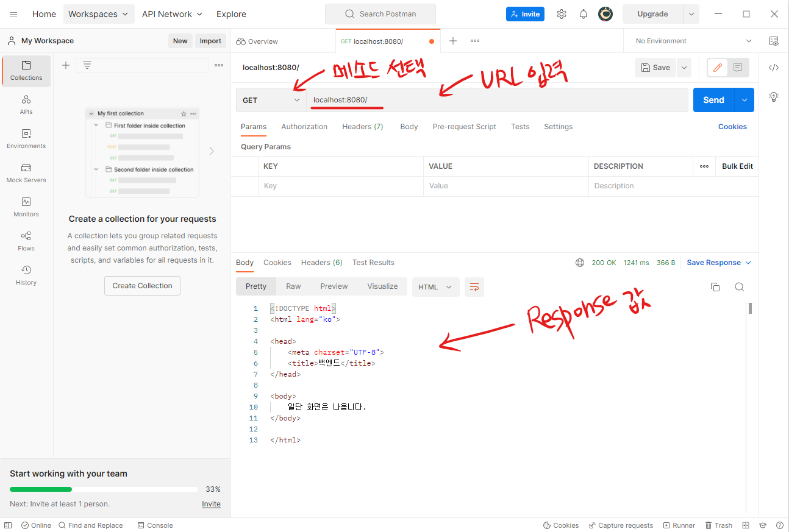This screenshot has width=789, height=532.
Task: Open the Save options dropdown arrow
Action: [x=684, y=68]
